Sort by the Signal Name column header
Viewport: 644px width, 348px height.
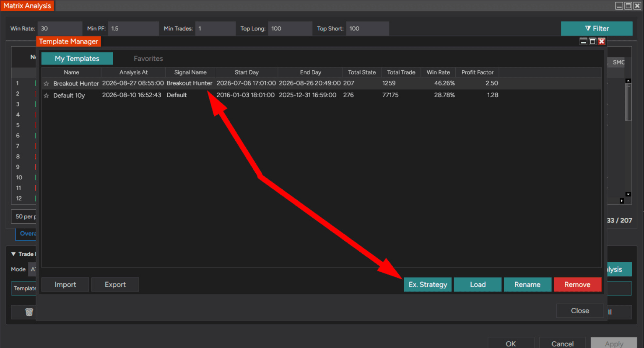click(x=190, y=72)
